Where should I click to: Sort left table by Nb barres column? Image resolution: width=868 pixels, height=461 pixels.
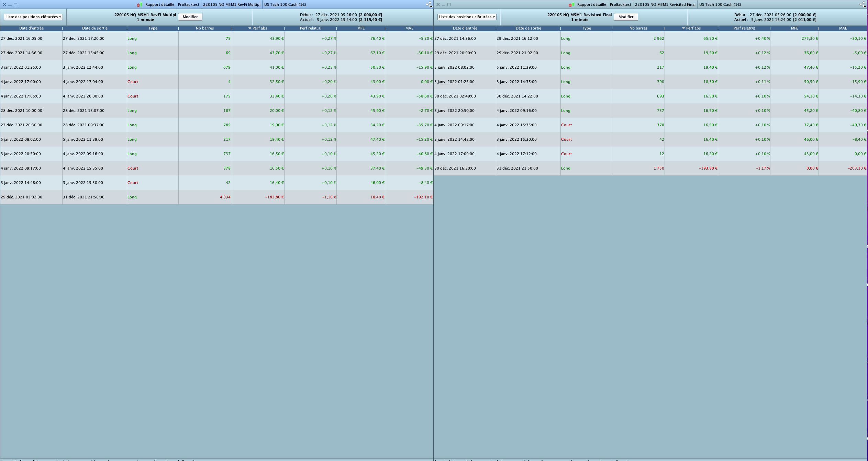[205, 28]
